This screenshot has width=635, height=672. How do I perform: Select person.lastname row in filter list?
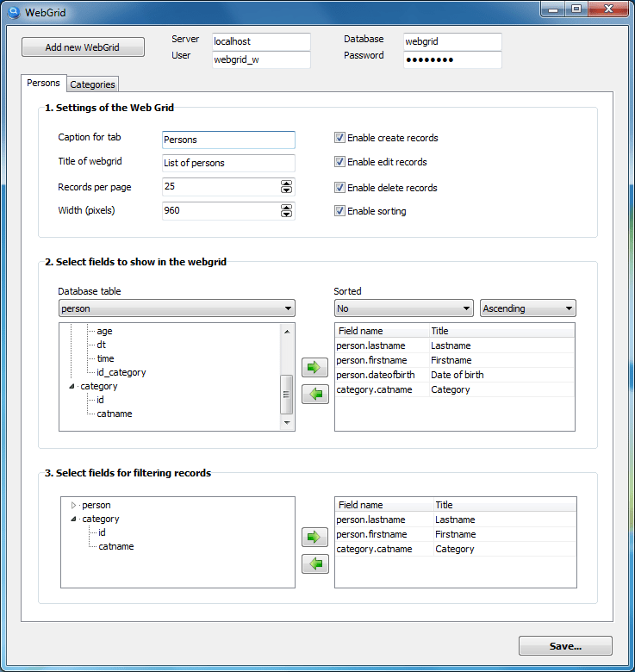456,520
